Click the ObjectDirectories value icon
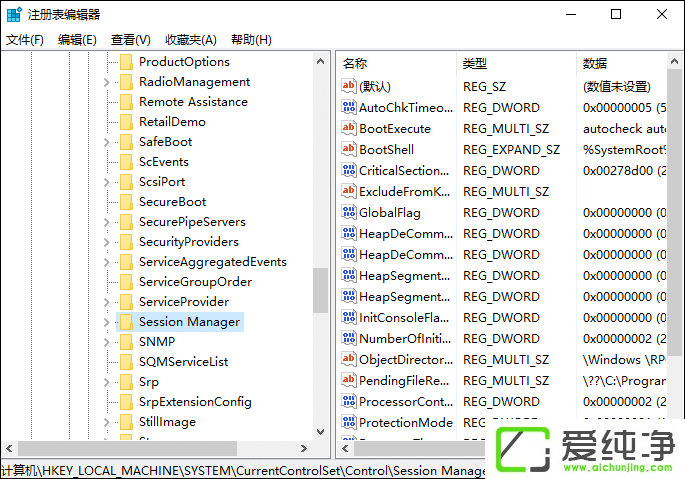The width and height of the screenshot is (685, 479). 349,359
